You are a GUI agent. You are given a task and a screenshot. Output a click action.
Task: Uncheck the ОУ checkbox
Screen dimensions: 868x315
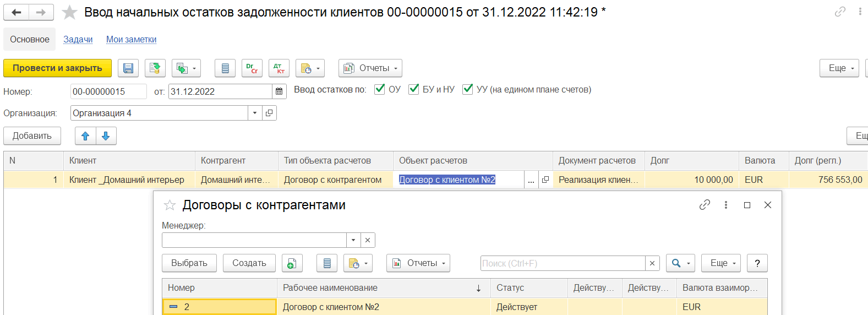tap(380, 89)
